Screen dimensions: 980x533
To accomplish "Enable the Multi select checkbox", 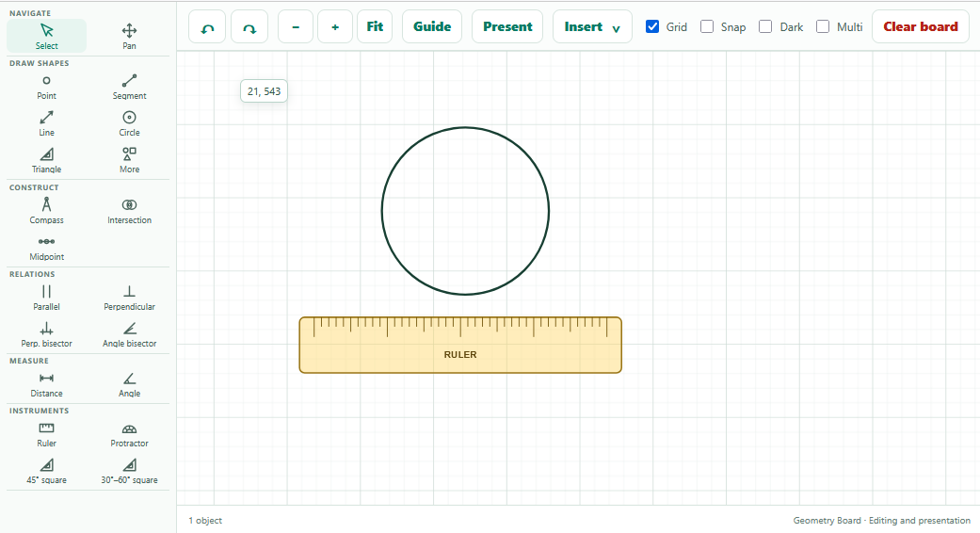I will point(823,27).
